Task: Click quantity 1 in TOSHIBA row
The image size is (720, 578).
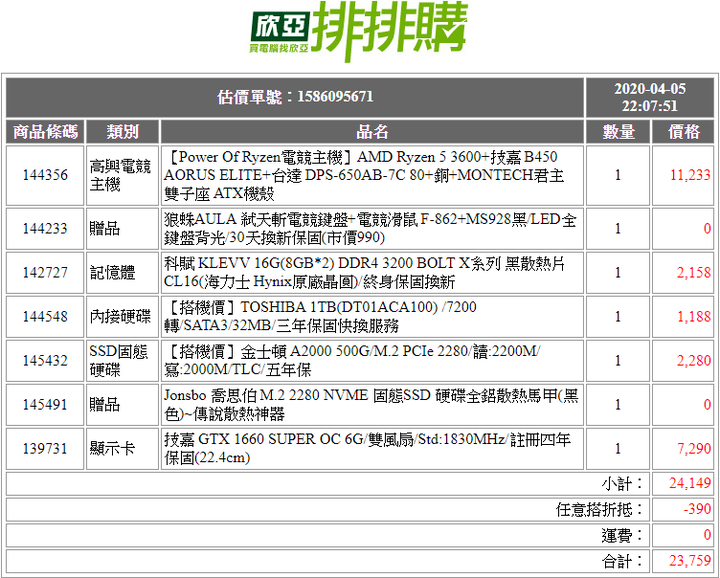Action: click(618, 316)
